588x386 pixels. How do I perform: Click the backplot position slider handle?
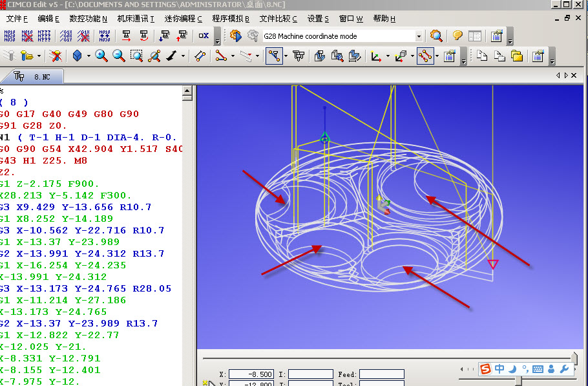[574, 358]
